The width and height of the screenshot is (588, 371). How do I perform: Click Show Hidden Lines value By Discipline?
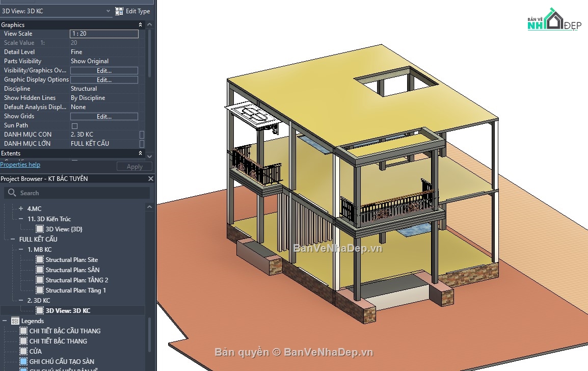[88, 98]
